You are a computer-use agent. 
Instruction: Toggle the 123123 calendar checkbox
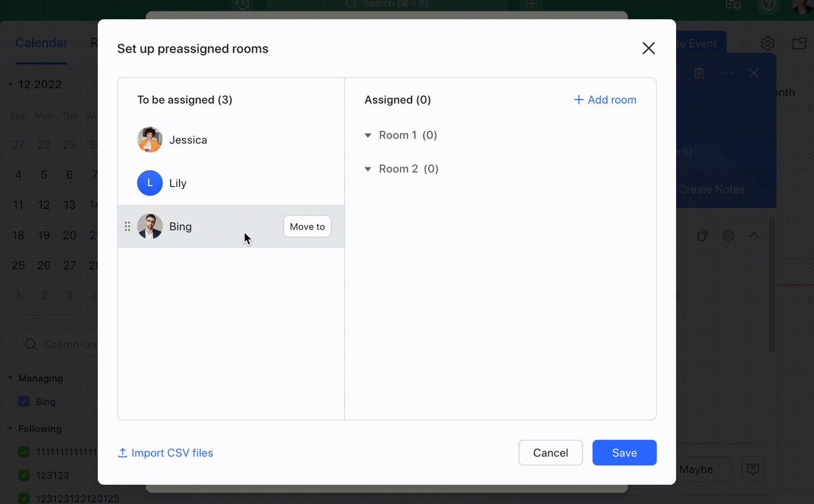click(24, 475)
